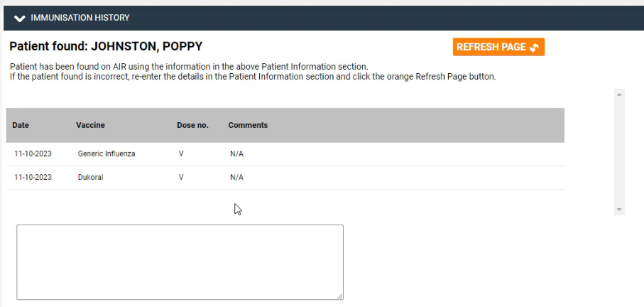Click the Immunisation History section header
Viewport: 644px width, 307px height.
click(x=324, y=18)
